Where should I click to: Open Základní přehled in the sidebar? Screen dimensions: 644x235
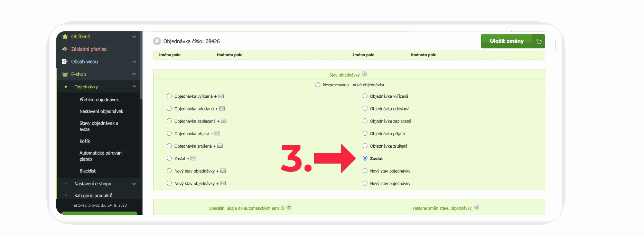click(89, 49)
